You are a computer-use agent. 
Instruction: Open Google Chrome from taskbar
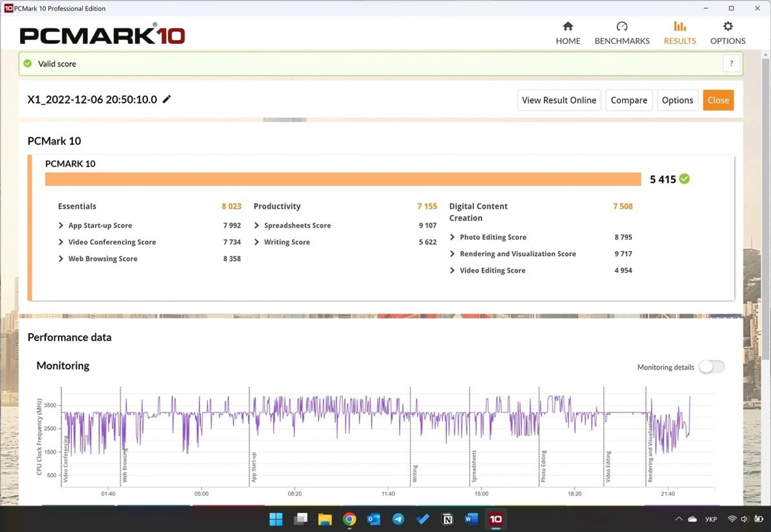click(x=349, y=519)
